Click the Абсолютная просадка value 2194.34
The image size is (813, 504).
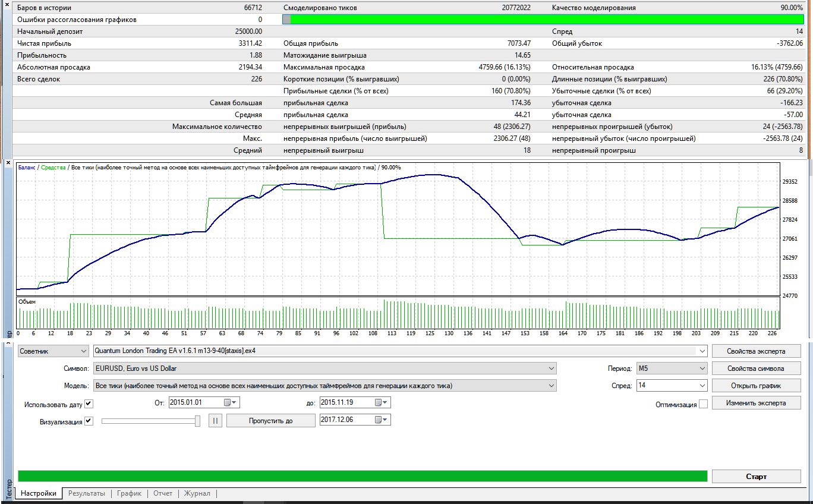pos(250,67)
